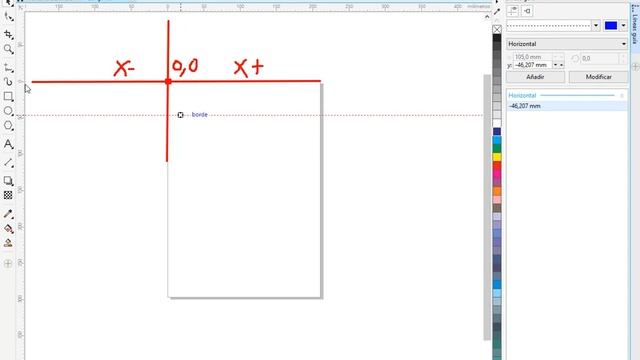Click the canvas vertical scrollbar
The width and height of the screenshot is (640, 360).
coord(487,207)
